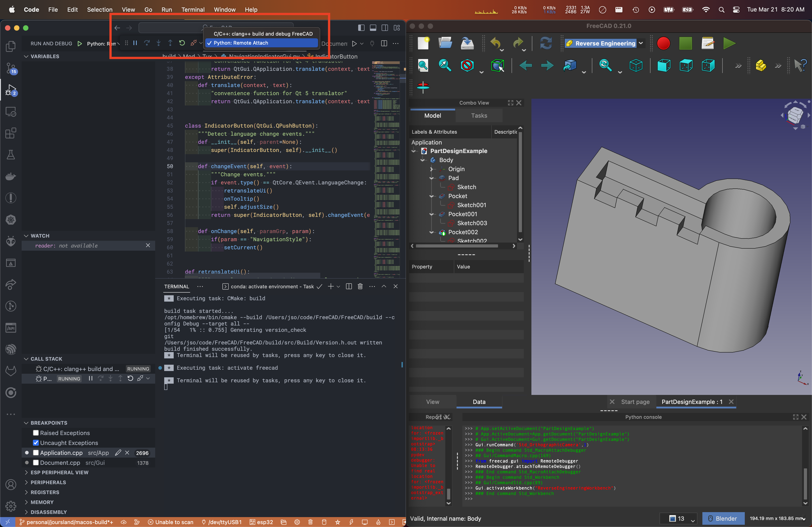Open the Reverse Engineering workbench dropdown
The width and height of the screenshot is (812, 527).
point(604,43)
